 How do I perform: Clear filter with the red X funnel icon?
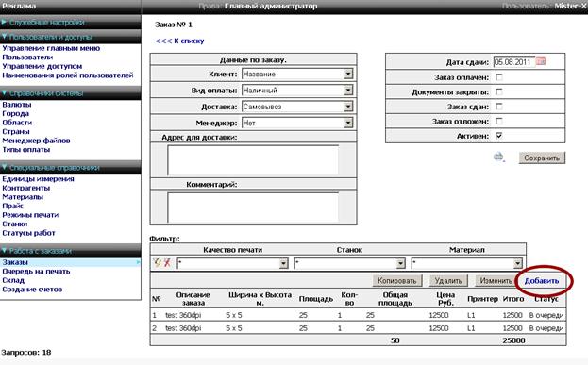tap(167, 263)
